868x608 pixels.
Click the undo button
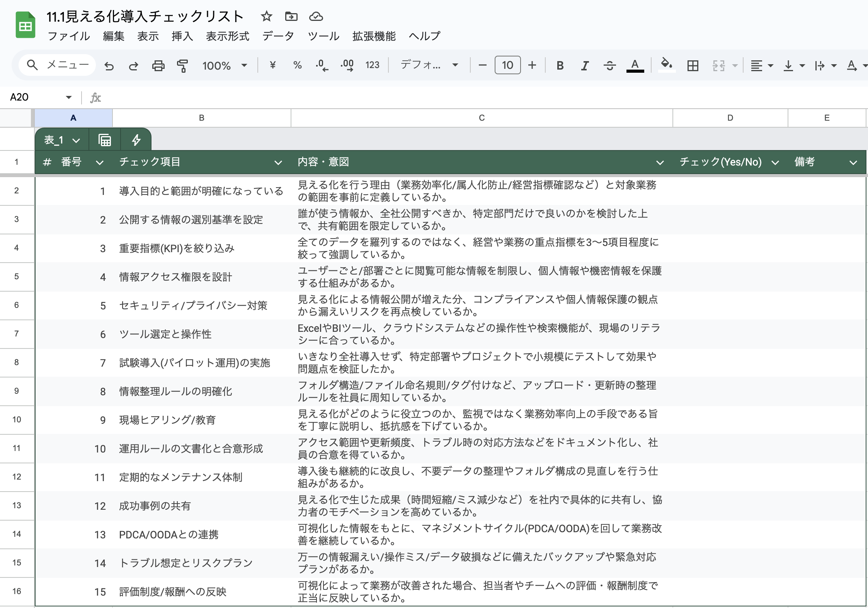coord(109,65)
